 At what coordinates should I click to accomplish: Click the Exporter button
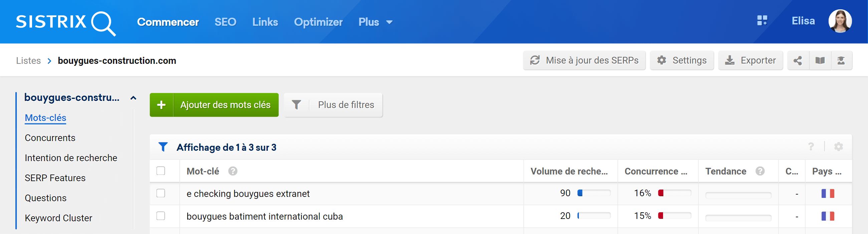(750, 61)
